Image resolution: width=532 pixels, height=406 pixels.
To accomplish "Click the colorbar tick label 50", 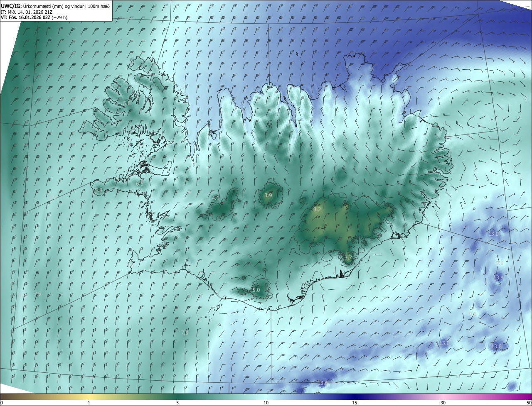I will (529, 403).
